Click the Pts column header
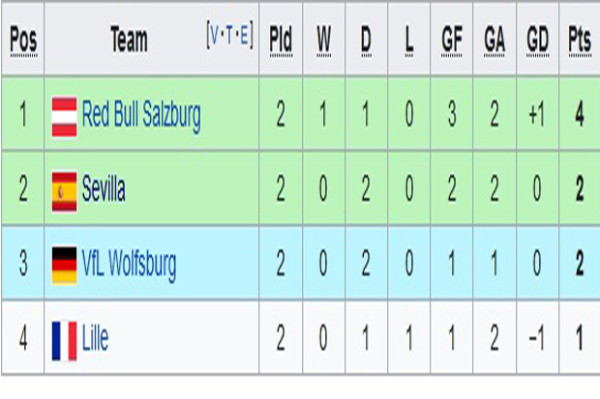 point(580,41)
